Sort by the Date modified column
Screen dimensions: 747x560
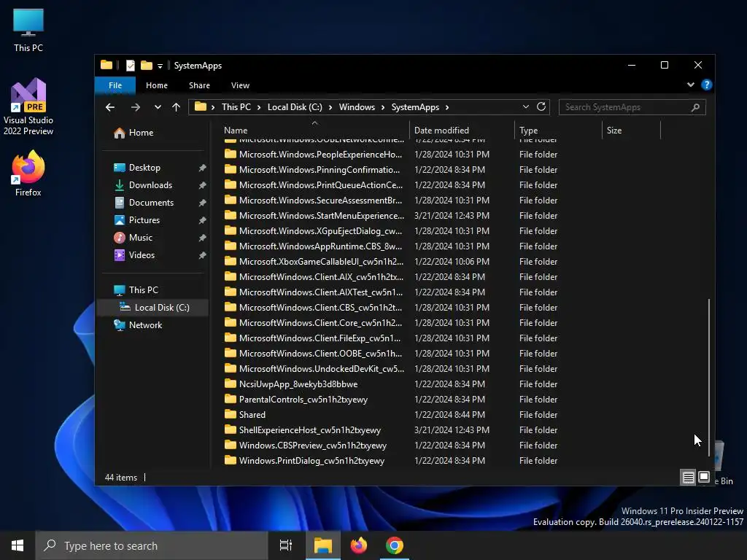click(462, 130)
